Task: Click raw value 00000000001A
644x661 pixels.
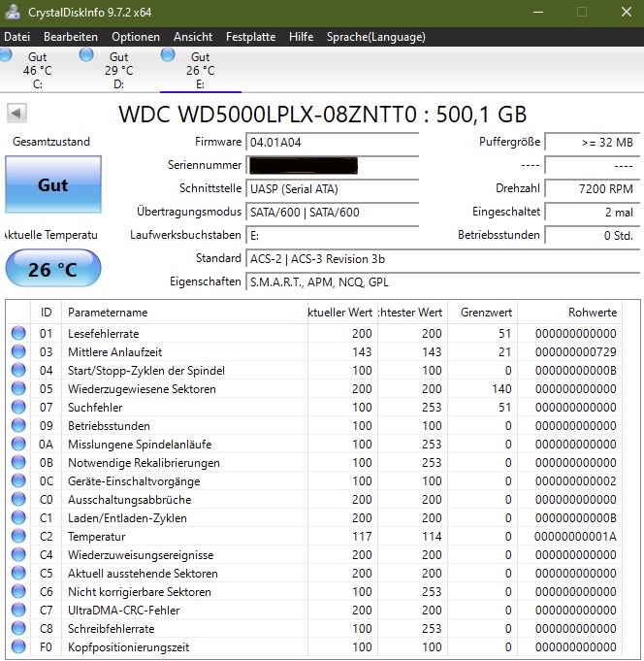Action: (x=576, y=536)
